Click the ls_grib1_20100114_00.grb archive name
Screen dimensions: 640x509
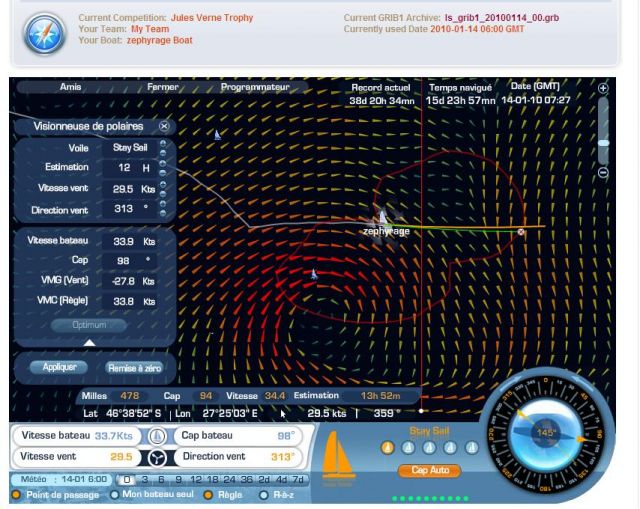pyautogui.click(x=502, y=18)
